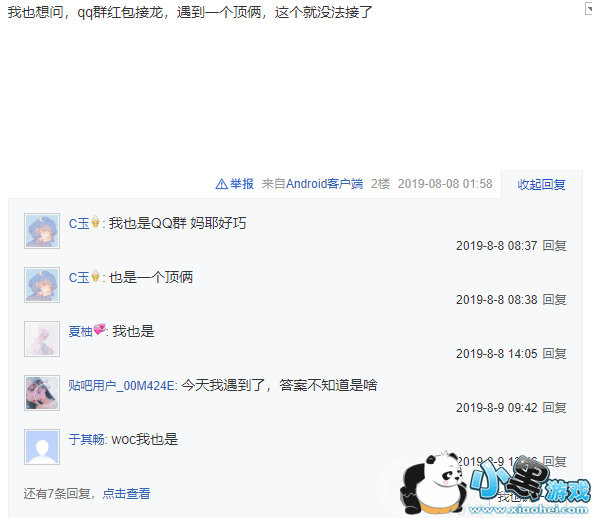Click the 小黑游戏 panda watermark logo
The width and height of the screenshot is (592, 518).
[495, 485]
